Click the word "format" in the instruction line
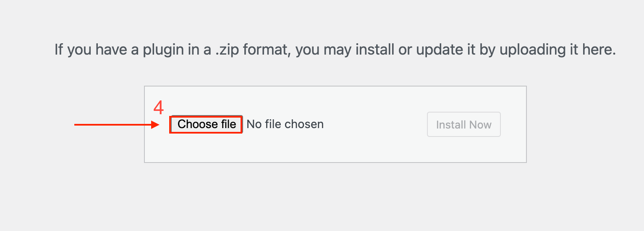 coord(267,50)
